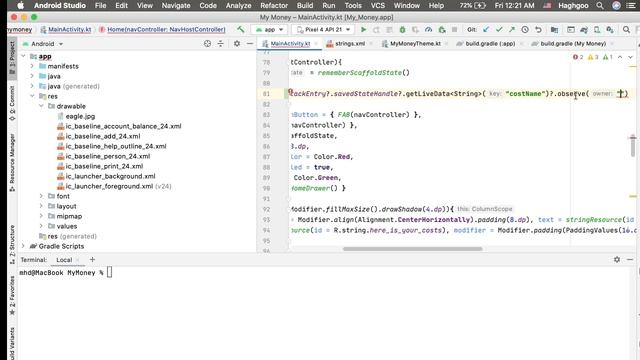Toggle the Structure side tool window
This screenshot has width=640, height=360.
pyautogui.click(x=12, y=245)
